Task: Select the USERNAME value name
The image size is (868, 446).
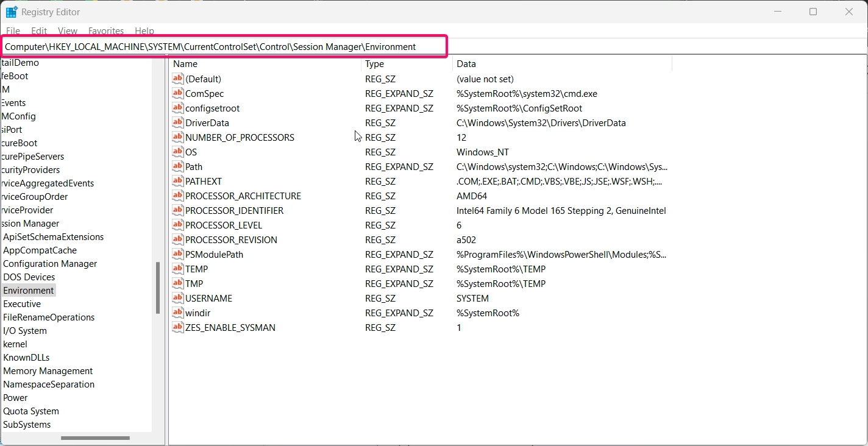Action: tap(209, 298)
